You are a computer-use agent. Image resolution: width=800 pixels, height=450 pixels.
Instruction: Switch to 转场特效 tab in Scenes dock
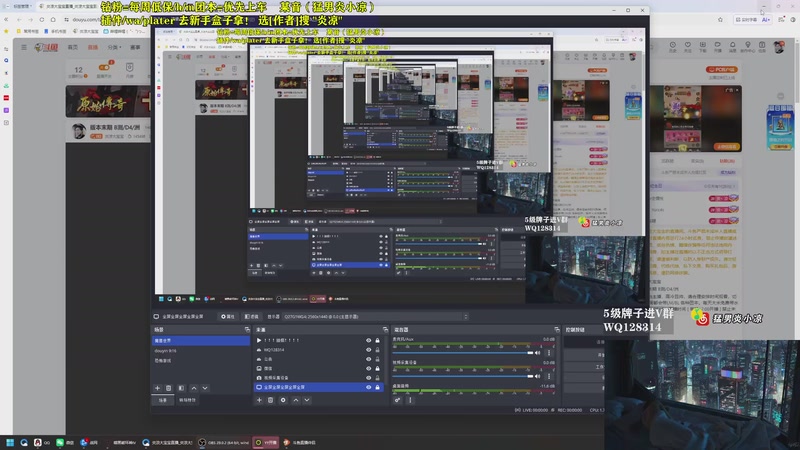tap(187, 401)
